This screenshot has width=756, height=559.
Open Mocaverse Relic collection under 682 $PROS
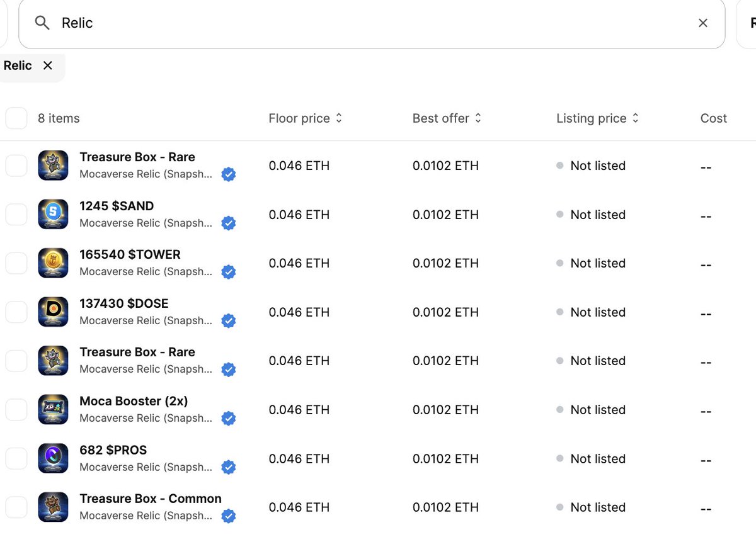click(x=146, y=467)
